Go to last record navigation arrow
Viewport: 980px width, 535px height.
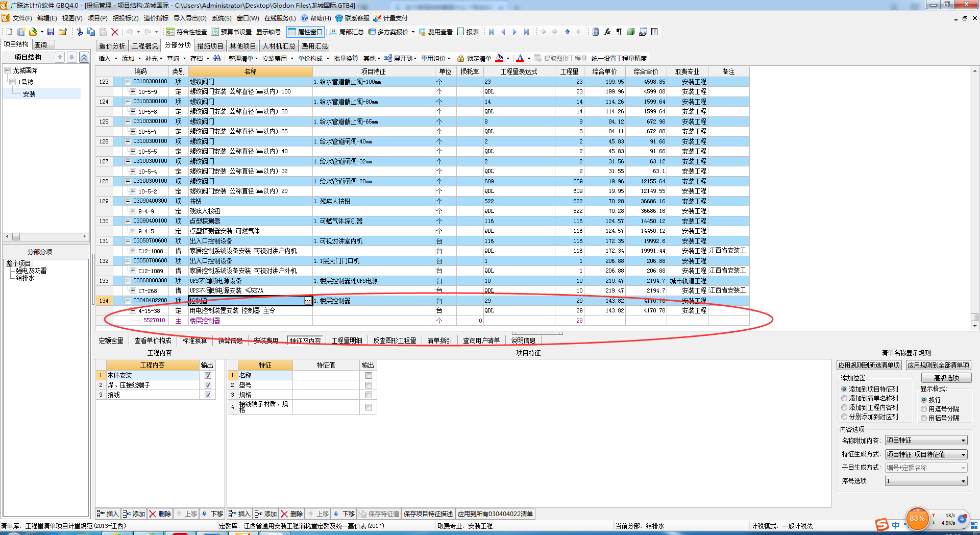[526, 32]
